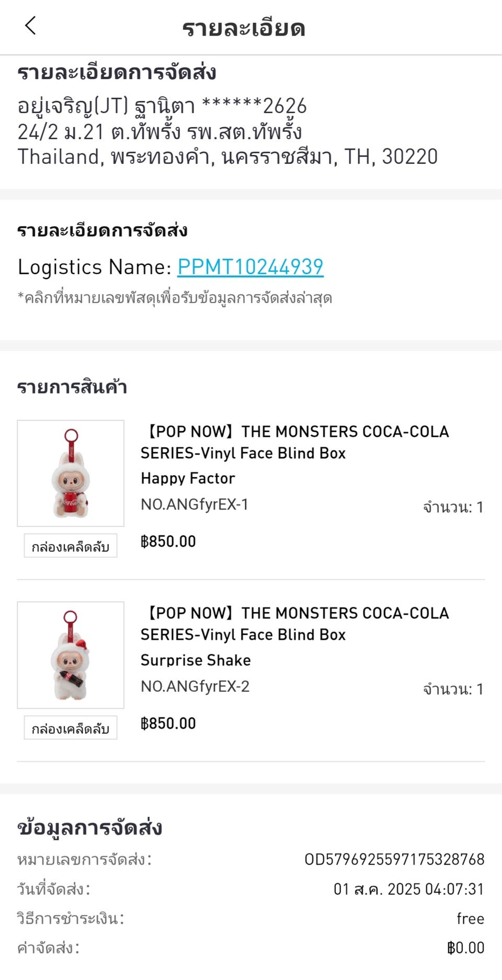Open the Happy Factor product thumbnail
Viewport: 502px width, 980px height.
[71, 473]
